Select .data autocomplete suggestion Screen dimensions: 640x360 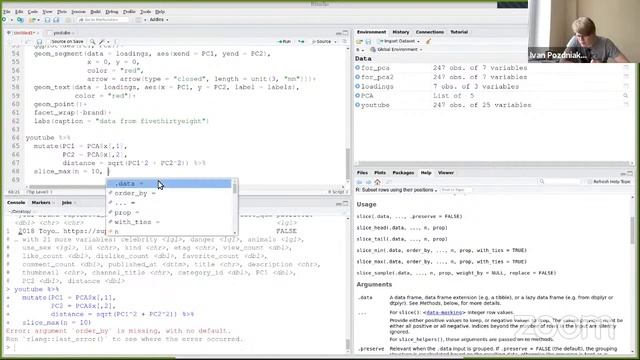(x=169, y=184)
